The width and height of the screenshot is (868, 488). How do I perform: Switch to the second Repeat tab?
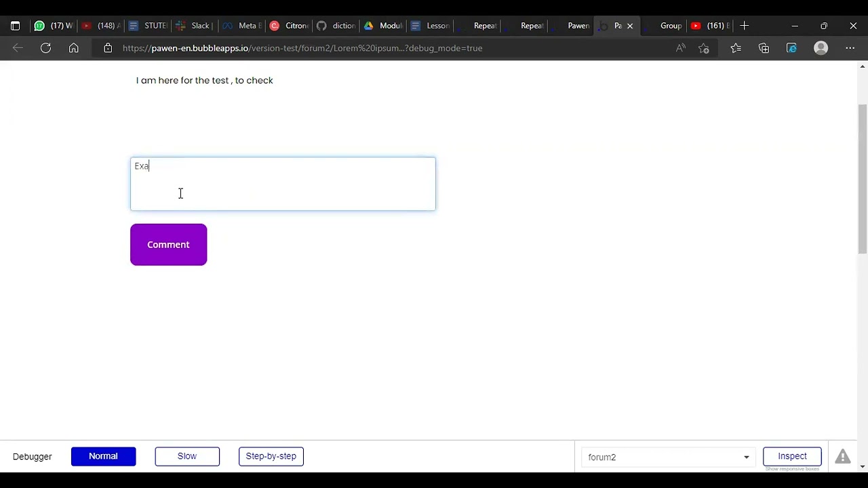coord(523,26)
